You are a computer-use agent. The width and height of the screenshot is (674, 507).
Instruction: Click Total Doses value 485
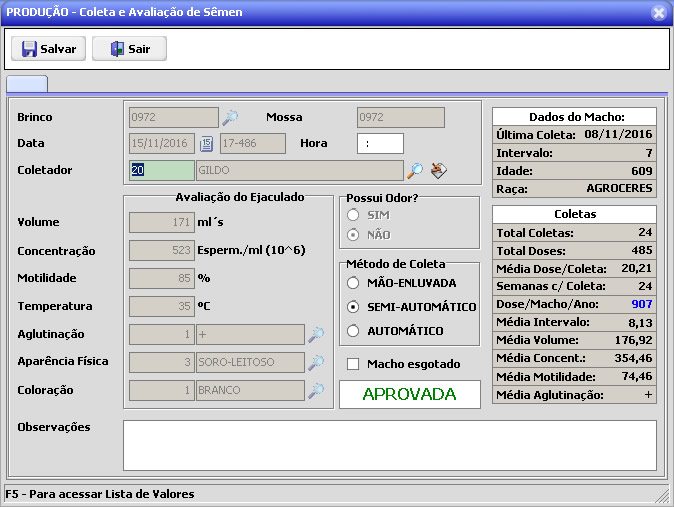[642, 250]
